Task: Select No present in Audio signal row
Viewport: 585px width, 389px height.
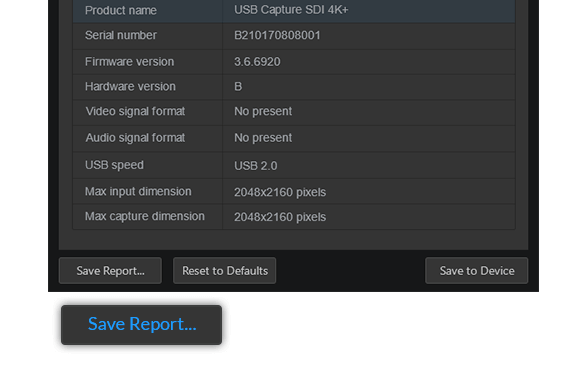Action: (263, 138)
